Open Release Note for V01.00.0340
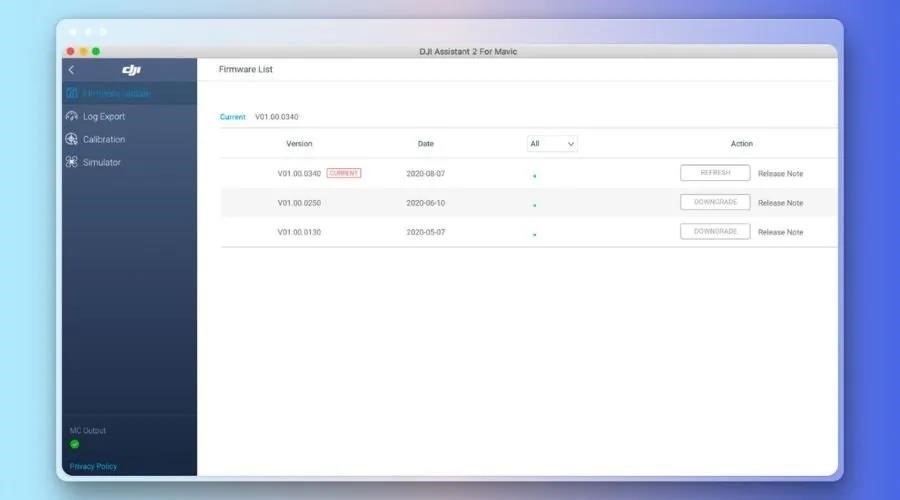 coord(780,173)
